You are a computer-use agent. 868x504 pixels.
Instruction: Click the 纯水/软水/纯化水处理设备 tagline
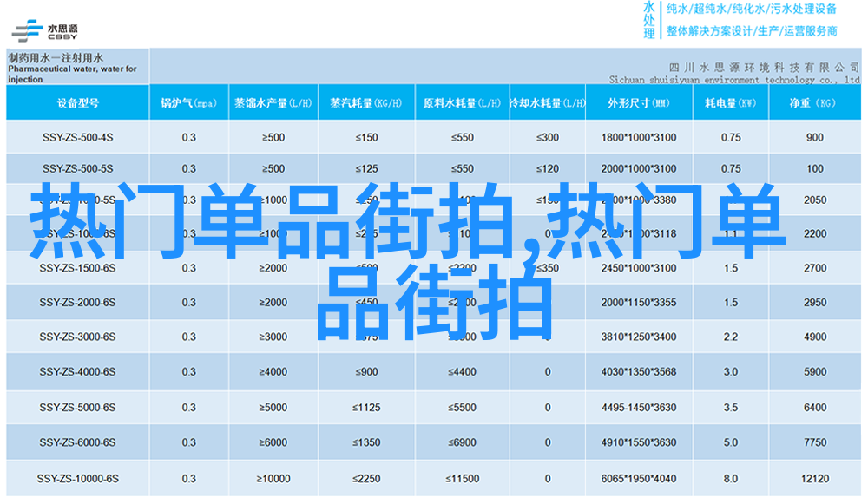(751, 10)
